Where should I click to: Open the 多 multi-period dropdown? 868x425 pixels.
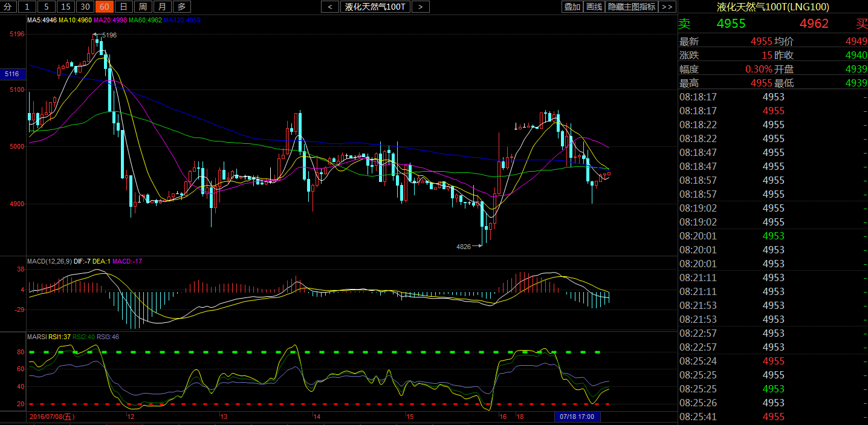(x=181, y=7)
